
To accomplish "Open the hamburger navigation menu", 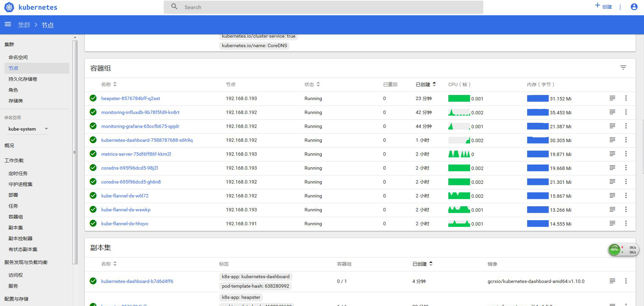I will click(8, 24).
